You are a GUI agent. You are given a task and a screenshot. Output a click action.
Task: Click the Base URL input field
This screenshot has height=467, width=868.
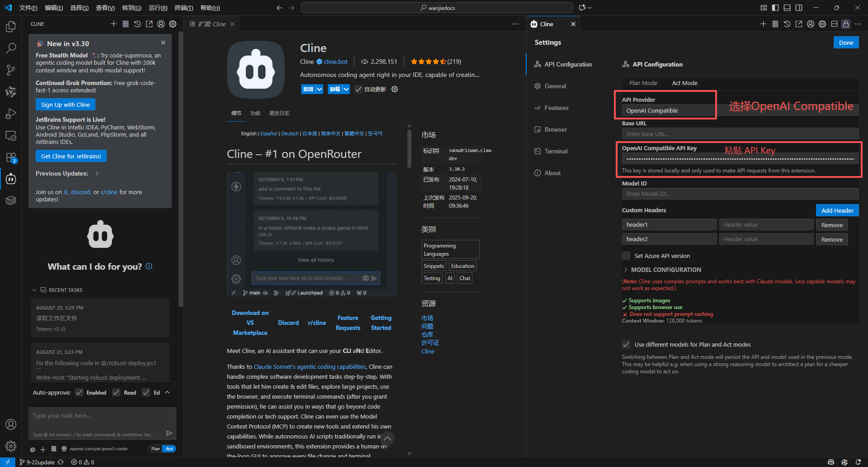(x=740, y=134)
